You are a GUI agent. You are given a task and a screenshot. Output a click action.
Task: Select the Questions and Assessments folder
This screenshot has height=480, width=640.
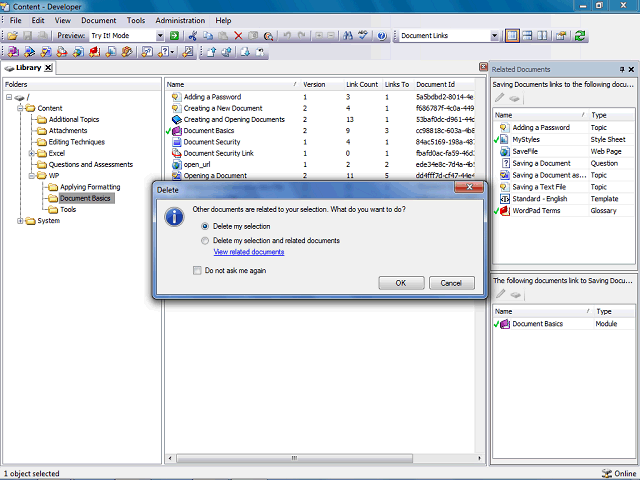(x=91, y=164)
